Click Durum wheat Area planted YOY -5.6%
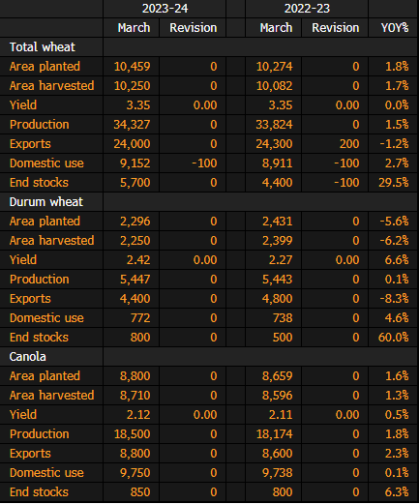Viewport: 420px width, 504px height. tap(394, 222)
